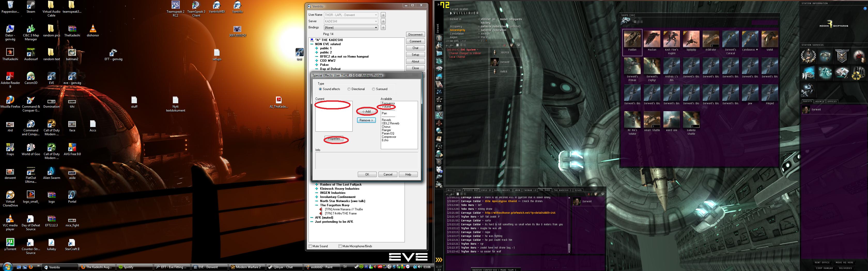The height and width of the screenshot is (271, 868).
Task: Open the Mozilla Firefox desktop icon
Action: pyautogui.click(x=10, y=102)
